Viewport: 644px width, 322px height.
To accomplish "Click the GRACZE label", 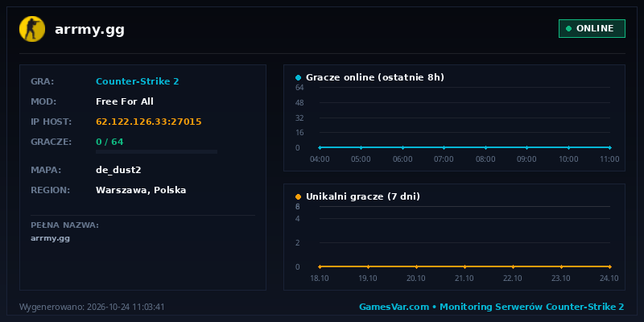I will coord(51,142).
